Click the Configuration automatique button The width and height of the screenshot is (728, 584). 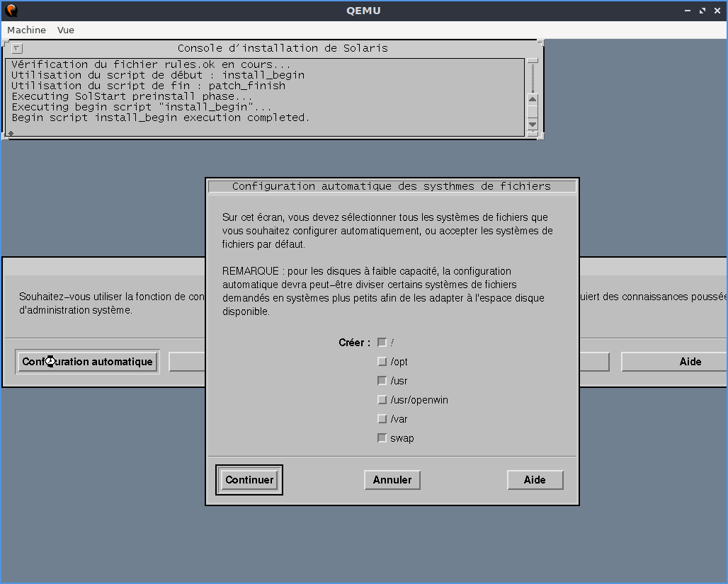[x=87, y=362]
